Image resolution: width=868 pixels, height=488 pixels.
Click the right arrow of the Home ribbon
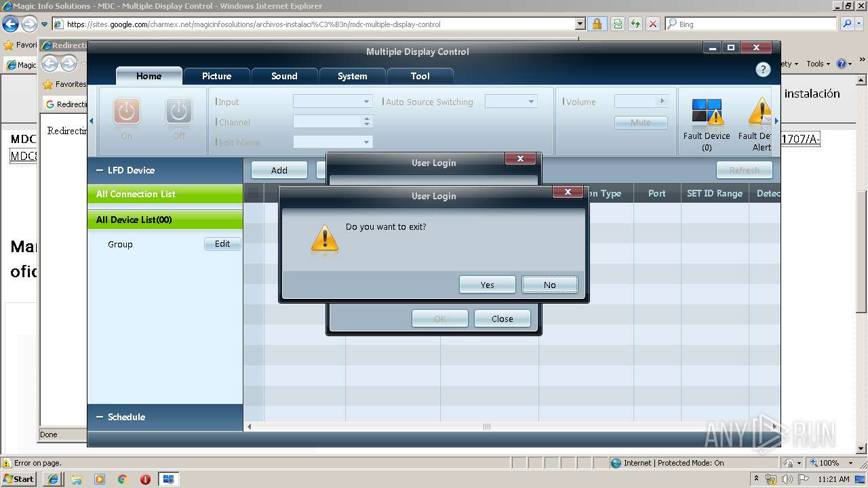click(x=776, y=121)
